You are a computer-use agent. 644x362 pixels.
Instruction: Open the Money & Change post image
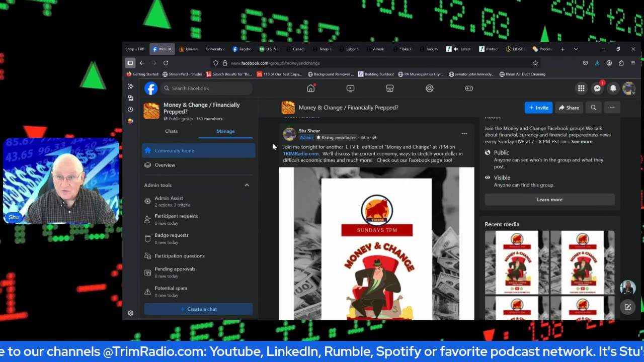pyautogui.click(x=376, y=244)
